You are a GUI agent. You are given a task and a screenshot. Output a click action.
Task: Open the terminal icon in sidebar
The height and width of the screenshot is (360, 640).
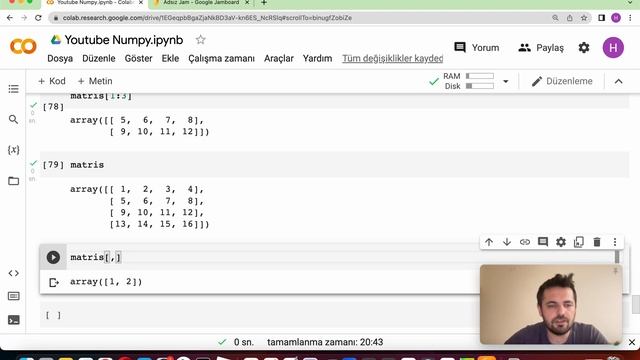(13, 320)
